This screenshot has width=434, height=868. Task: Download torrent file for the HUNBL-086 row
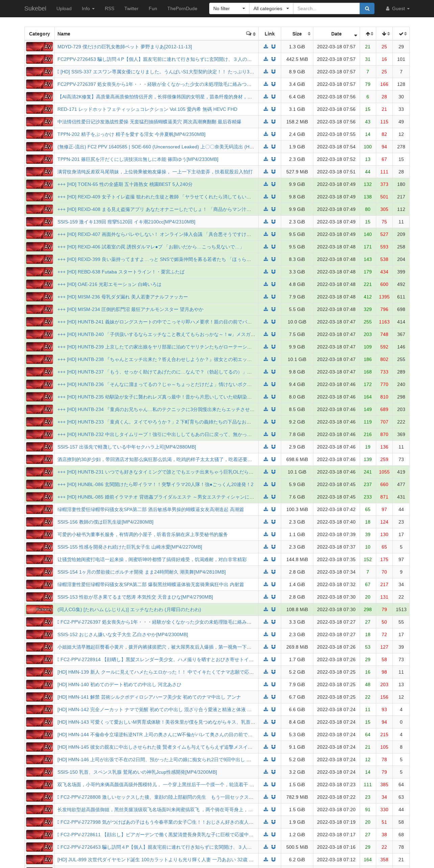point(266,484)
